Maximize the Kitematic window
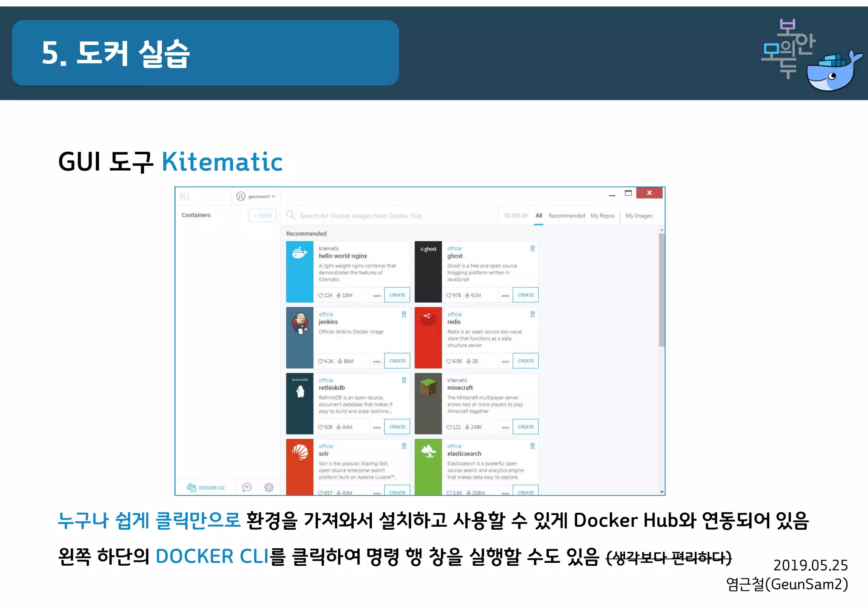The image size is (868, 614). coord(628,193)
